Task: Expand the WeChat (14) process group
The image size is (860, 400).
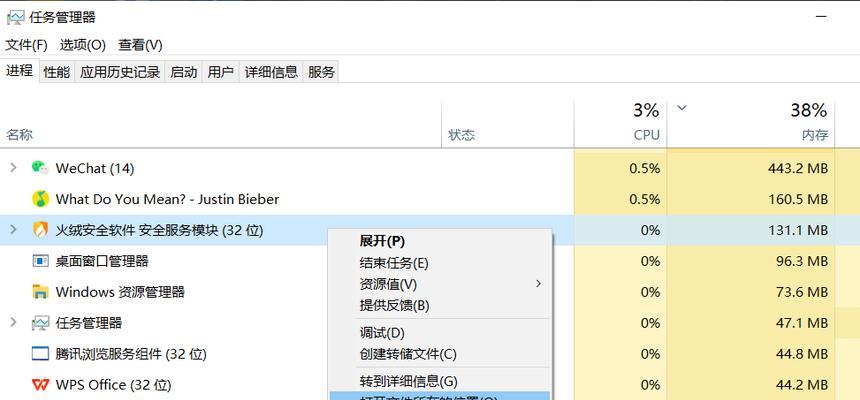Action: (x=13, y=168)
